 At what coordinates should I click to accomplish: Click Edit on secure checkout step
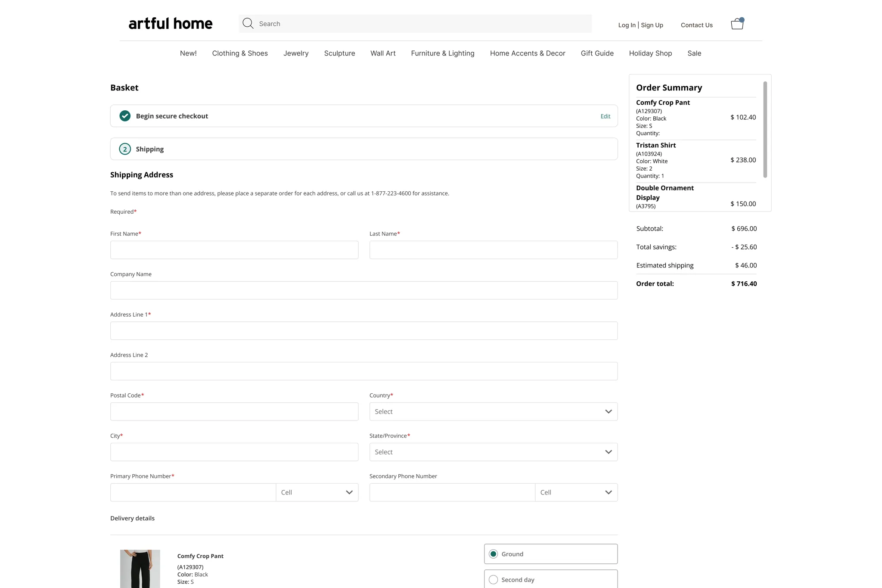tap(605, 116)
